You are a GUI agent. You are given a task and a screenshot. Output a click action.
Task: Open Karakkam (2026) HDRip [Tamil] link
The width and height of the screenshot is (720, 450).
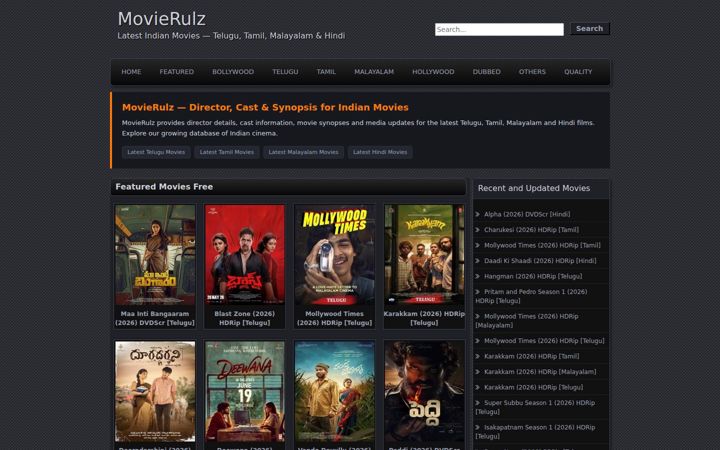point(532,356)
